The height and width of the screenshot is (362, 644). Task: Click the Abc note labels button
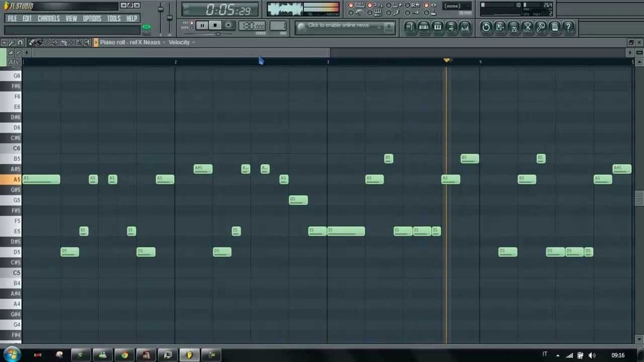coord(14,62)
